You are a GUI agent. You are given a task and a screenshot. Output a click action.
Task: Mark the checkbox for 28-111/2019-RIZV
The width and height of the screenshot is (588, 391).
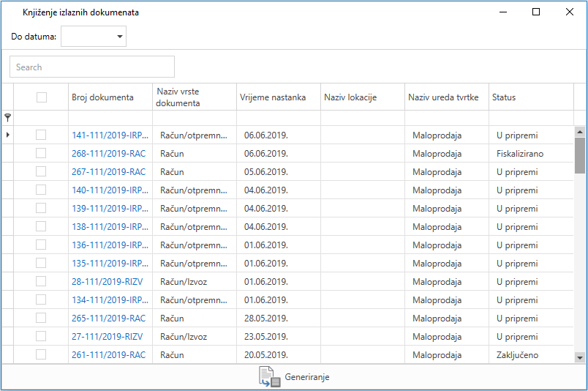[41, 281]
